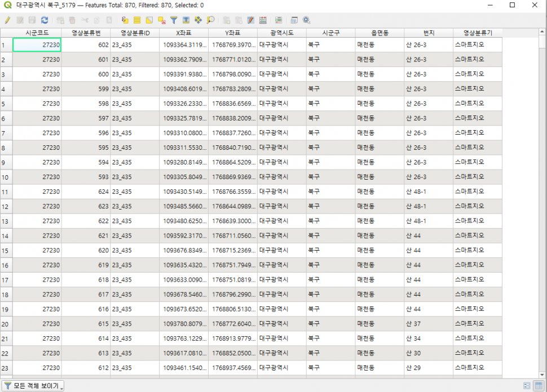The width and height of the screenshot is (547, 392).
Task: Click the Delete field icon
Action: pyautogui.click(x=239, y=20)
